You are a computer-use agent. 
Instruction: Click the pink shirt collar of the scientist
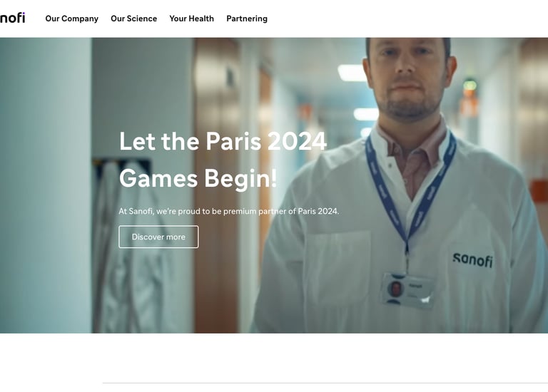[x=412, y=148]
